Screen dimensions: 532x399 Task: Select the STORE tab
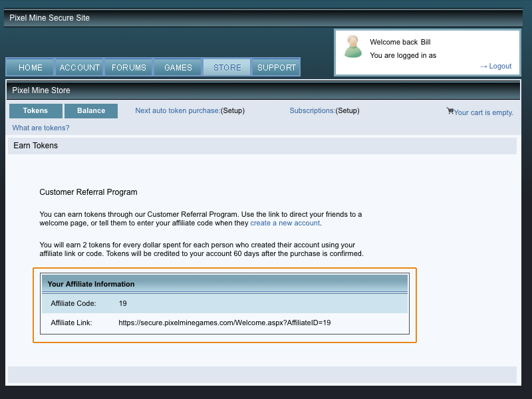[227, 67]
